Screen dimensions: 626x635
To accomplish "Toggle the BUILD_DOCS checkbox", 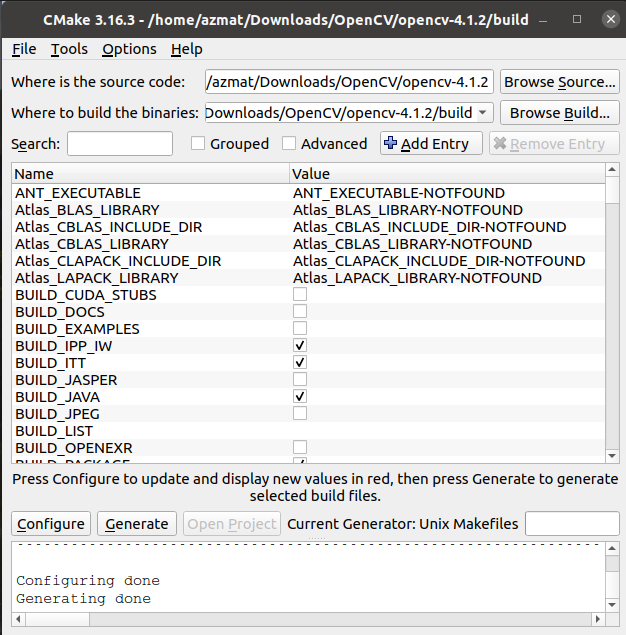I will click(300, 311).
